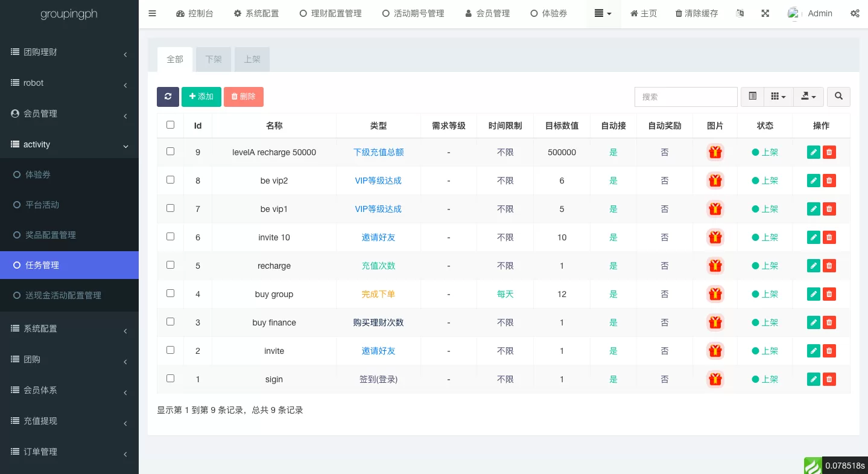Toggle the table view list icon
The height and width of the screenshot is (474, 868).
click(x=752, y=97)
